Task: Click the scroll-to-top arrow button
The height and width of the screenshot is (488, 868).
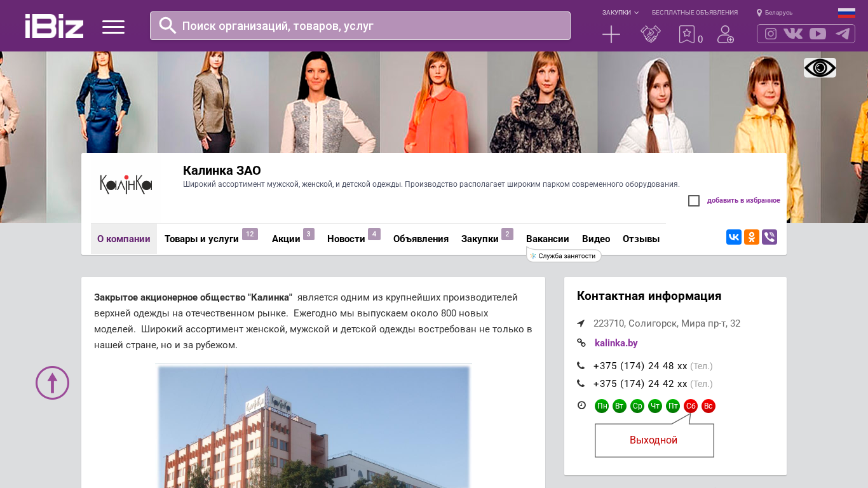Action: point(52,383)
